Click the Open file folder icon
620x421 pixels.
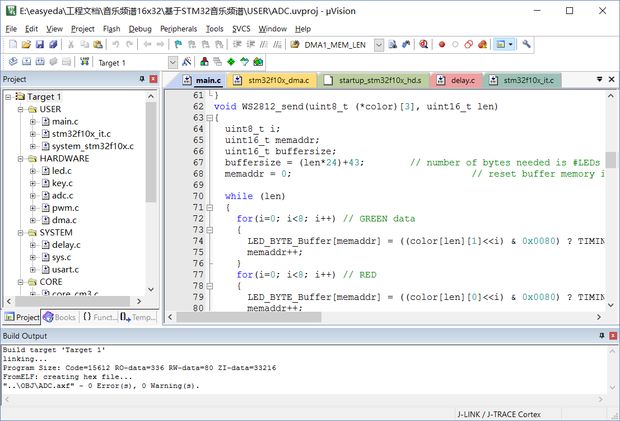[x=26, y=44]
